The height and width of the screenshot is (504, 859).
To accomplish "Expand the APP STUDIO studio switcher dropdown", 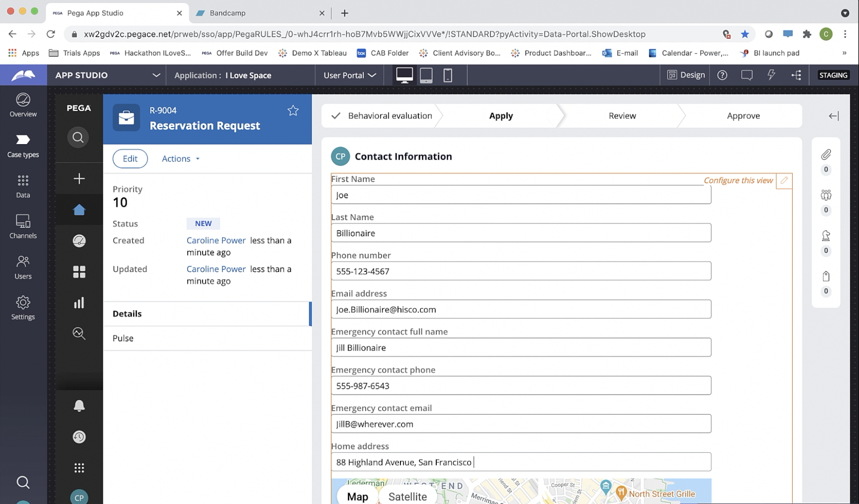I will (x=156, y=75).
